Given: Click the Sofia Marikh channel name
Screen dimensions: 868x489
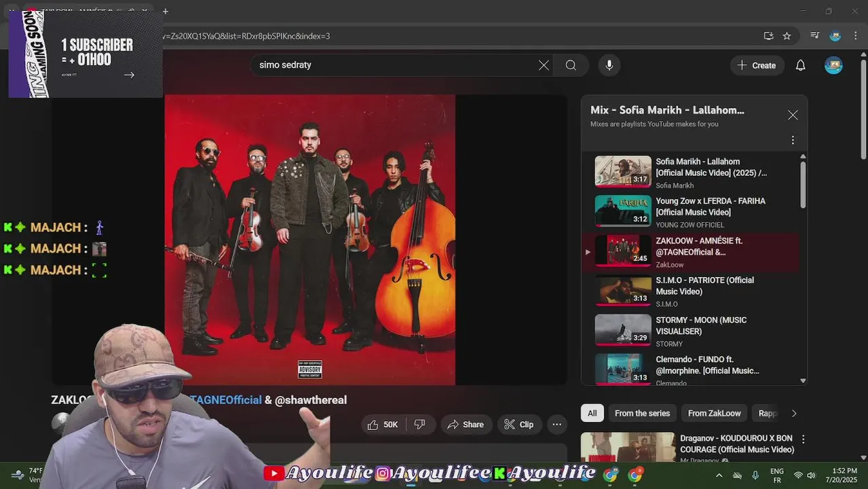Looking at the screenshot, I should click(675, 185).
